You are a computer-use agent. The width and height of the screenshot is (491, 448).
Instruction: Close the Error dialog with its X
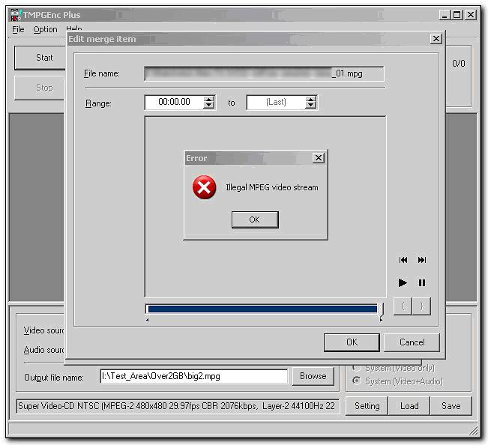(x=319, y=158)
